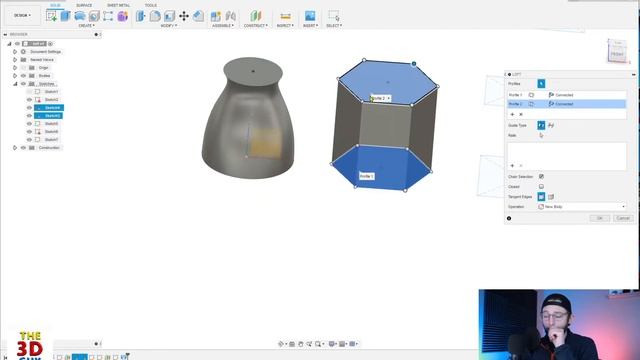Click Profiles selection arrow in Loft dialog
This screenshot has width=640, height=360.
click(x=541, y=84)
